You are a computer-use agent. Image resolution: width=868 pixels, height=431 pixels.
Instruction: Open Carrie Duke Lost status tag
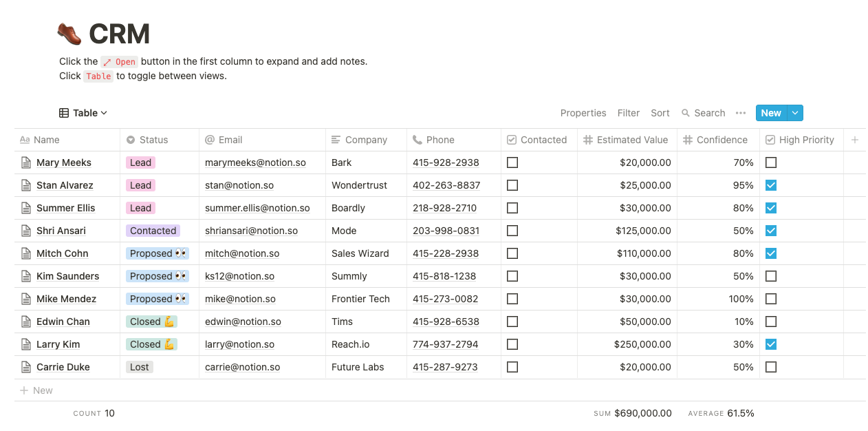[x=140, y=367]
